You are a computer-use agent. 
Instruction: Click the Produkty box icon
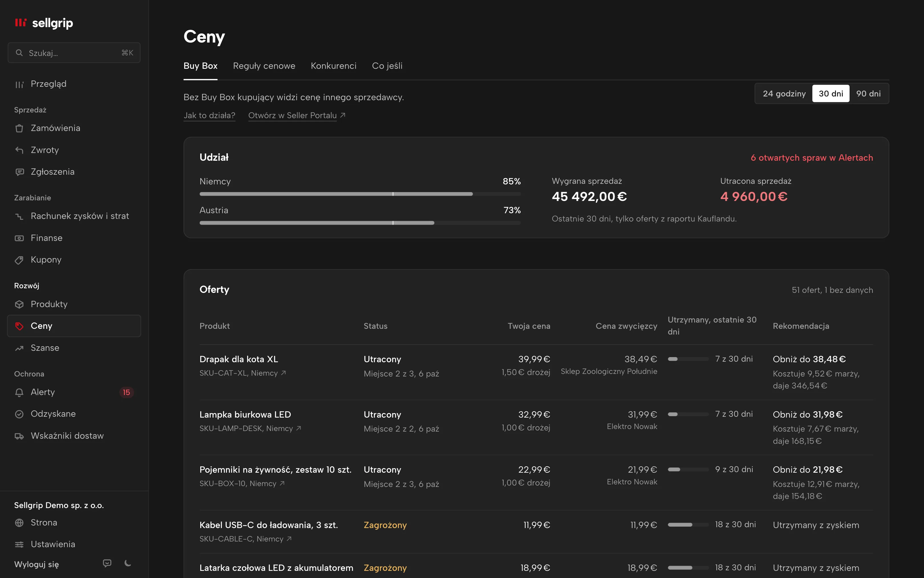pos(19,304)
